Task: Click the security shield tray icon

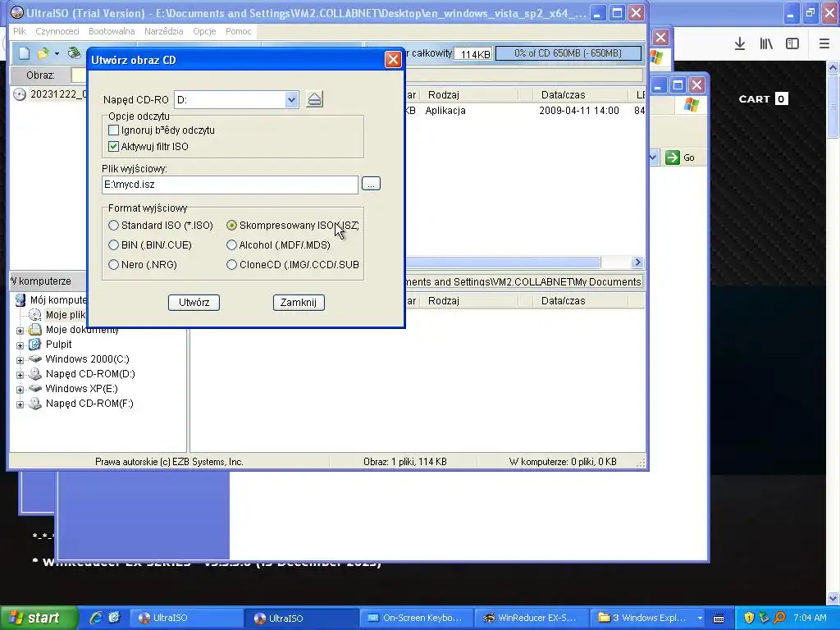Action: click(749, 618)
